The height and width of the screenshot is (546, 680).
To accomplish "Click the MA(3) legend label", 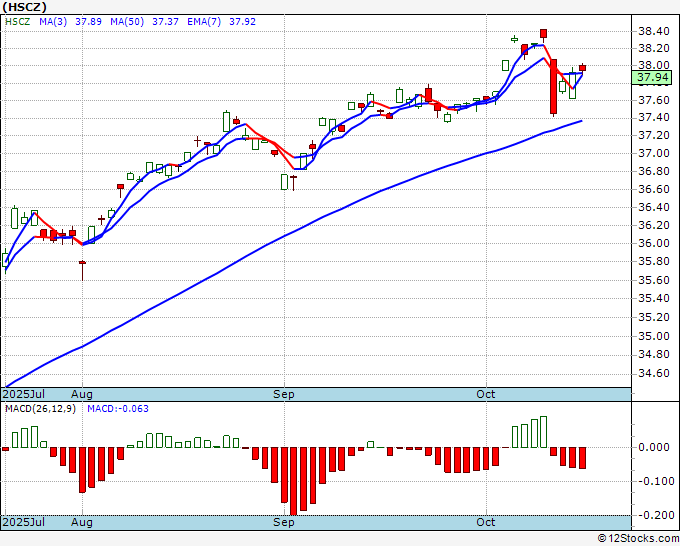I will (53, 22).
